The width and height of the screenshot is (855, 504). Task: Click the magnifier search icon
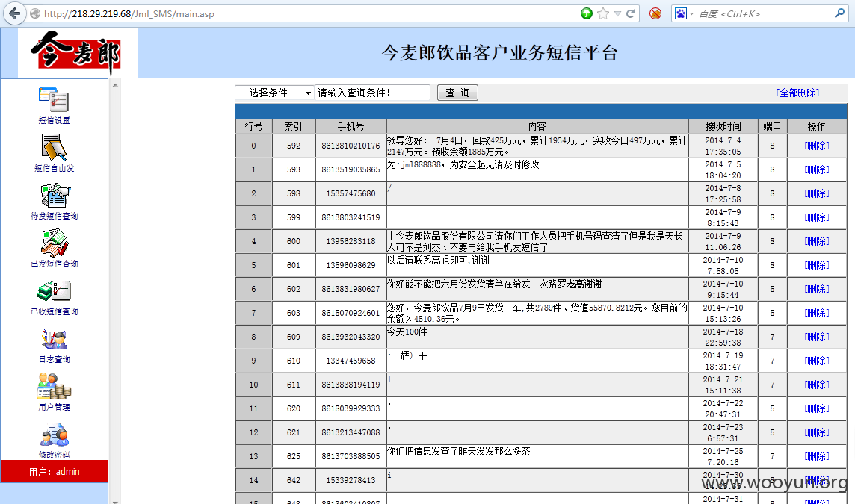pos(840,13)
